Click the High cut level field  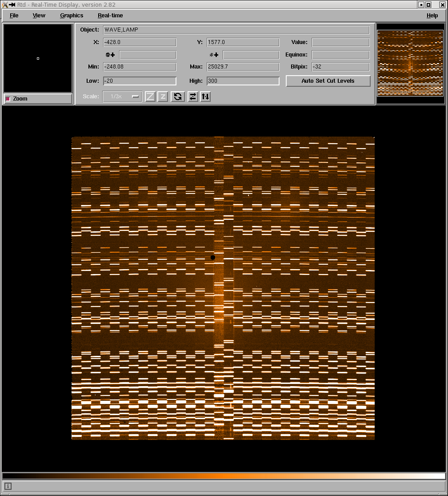click(243, 81)
